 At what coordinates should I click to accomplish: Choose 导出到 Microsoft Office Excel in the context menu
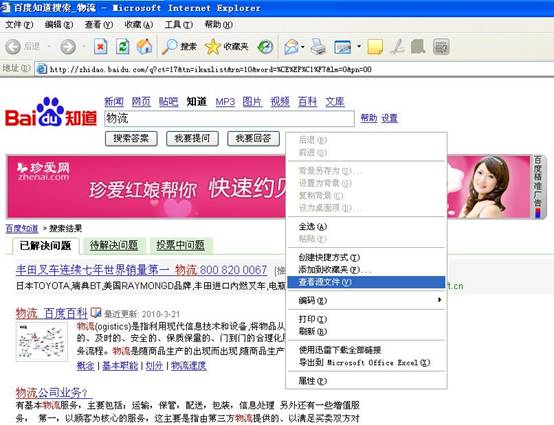click(x=366, y=362)
